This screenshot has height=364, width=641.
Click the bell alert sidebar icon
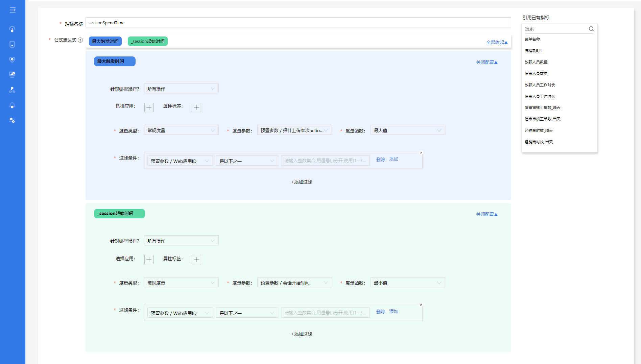[x=12, y=105]
